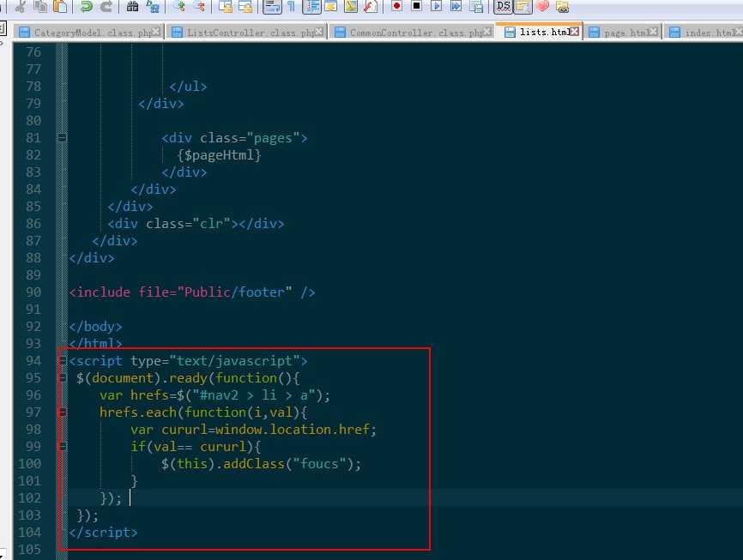Close the ListsController.class.php tab
This screenshot has height=560, width=743.
coord(319,32)
